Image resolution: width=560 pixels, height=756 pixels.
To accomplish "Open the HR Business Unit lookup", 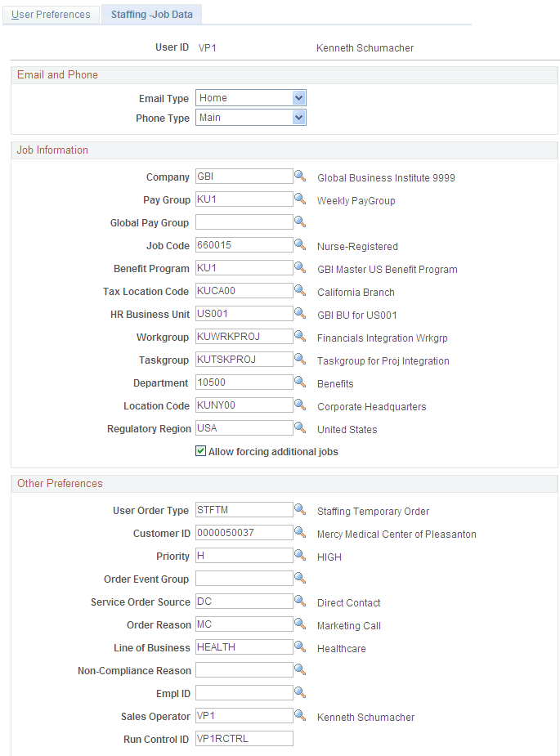I will (x=301, y=313).
